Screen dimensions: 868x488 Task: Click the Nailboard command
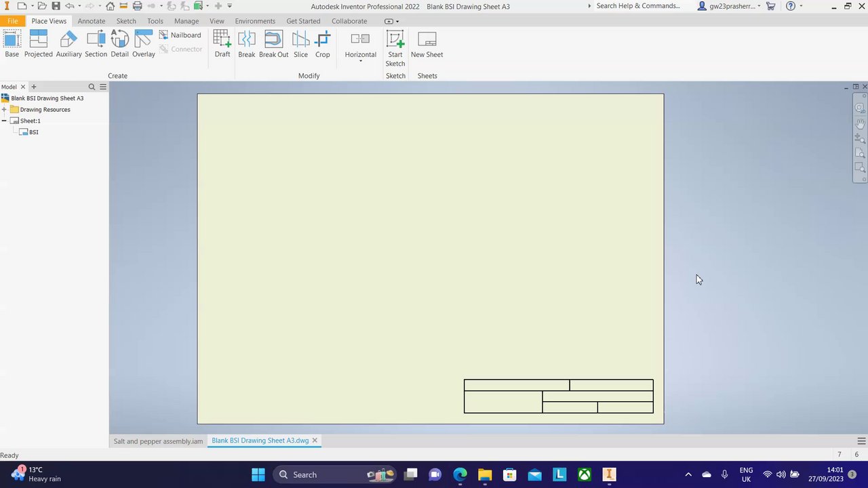[x=180, y=35]
